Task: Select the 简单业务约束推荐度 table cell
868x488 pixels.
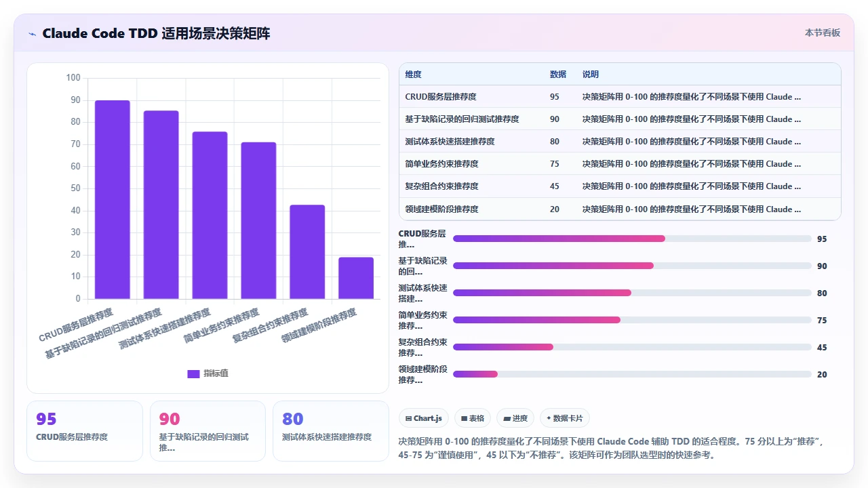Action: [x=441, y=164]
